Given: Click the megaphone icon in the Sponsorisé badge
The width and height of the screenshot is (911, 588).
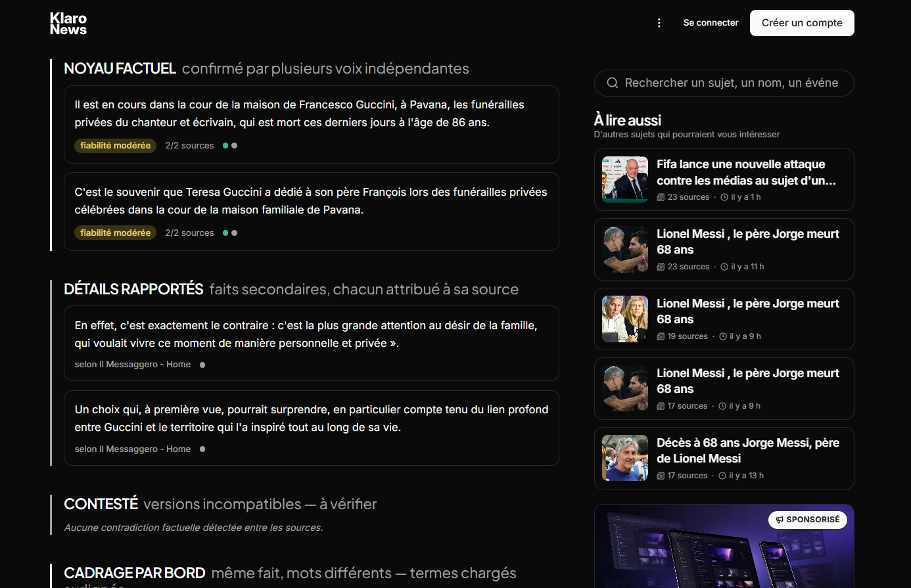Looking at the screenshot, I should (780, 520).
